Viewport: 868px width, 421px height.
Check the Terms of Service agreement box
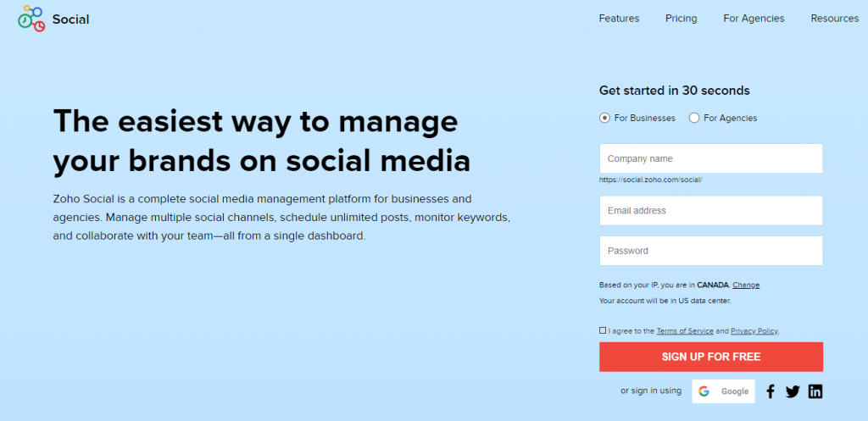(603, 330)
